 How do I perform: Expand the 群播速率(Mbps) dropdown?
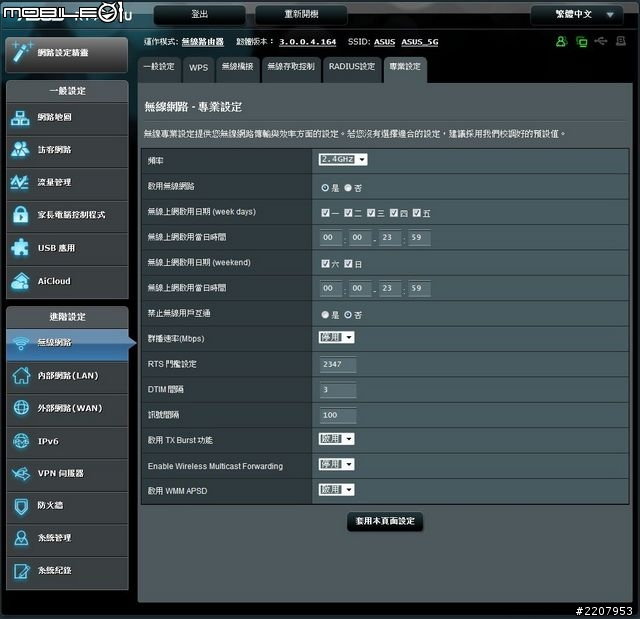point(337,338)
